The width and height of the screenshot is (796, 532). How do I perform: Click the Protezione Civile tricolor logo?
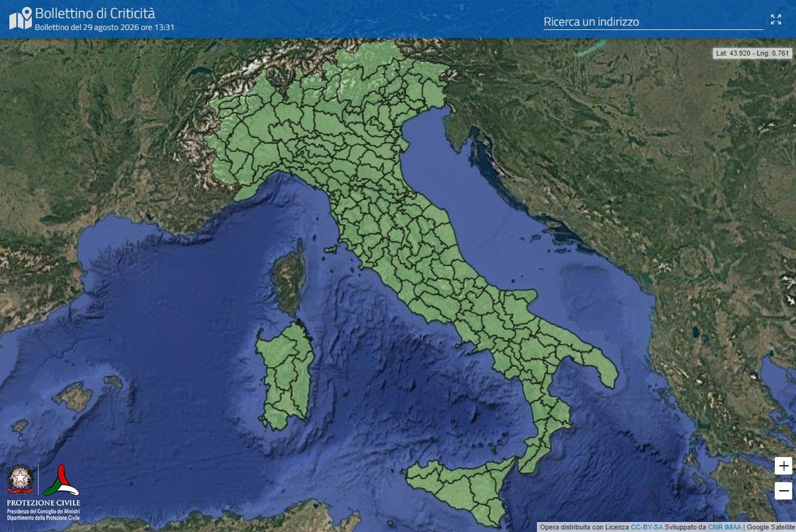(x=61, y=480)
